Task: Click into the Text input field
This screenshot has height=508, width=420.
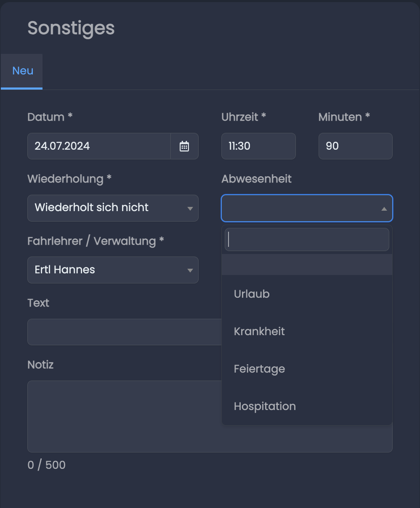Action: (x=125, y=332)
